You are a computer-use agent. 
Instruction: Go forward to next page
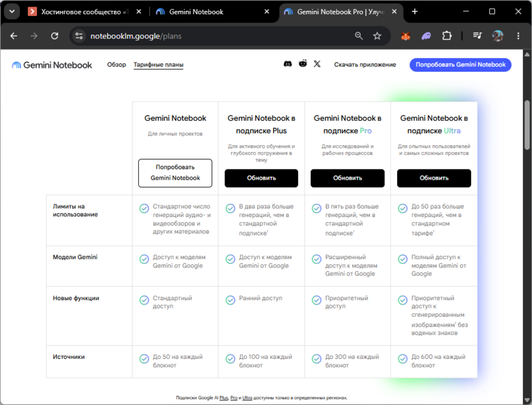(34, 36)
